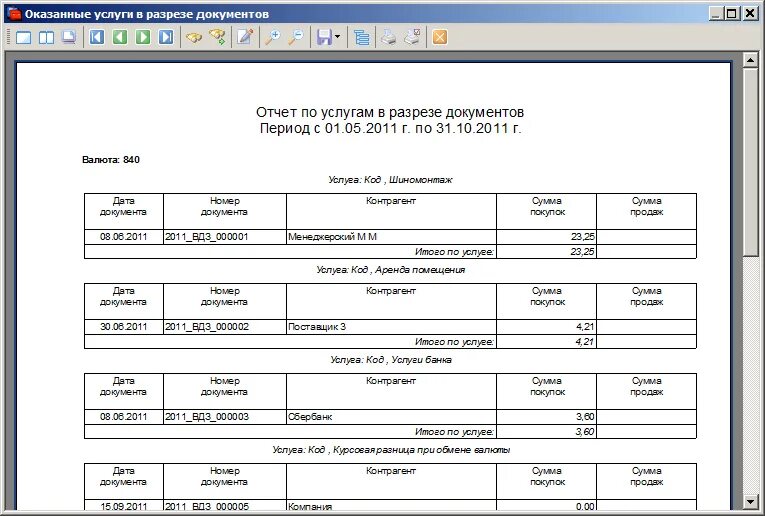Save the report using the floppy icon
Viewport: 765px width, 516px height.
(x=324, y=37)
